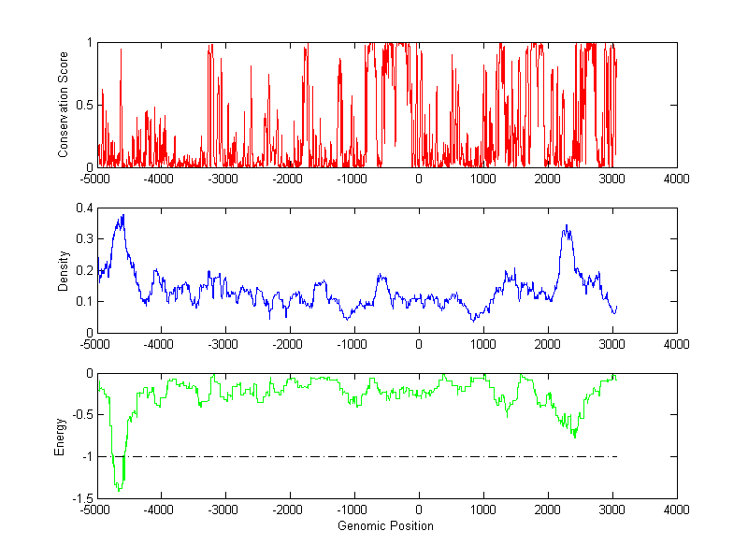Click the 0.1 tick on Density axis
Image resolution: width=748 pixels, height=560 pixels.
(x=82, y=301)
